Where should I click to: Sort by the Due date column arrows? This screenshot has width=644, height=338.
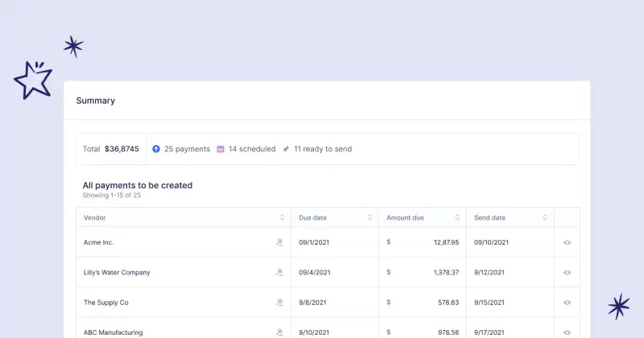pyautogui.click(x=369, y=217)
